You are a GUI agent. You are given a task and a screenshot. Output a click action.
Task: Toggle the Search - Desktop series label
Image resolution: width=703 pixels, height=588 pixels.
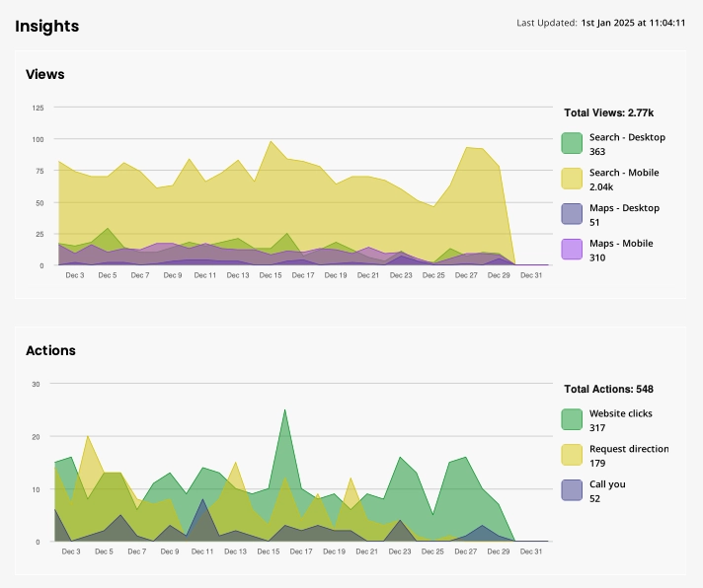pos(627,137)
